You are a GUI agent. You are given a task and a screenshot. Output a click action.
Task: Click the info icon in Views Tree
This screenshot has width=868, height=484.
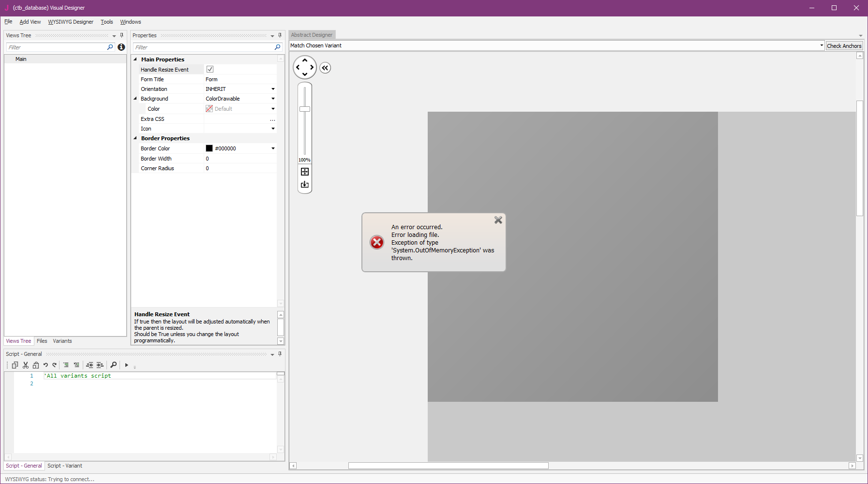[x=121, y=47]
